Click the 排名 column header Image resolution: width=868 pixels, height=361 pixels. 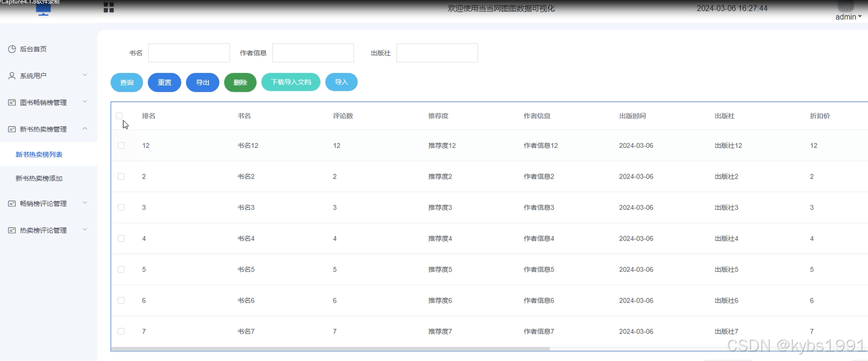tap(149, 116)
